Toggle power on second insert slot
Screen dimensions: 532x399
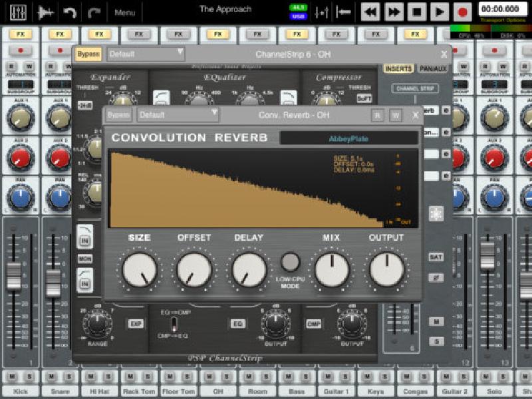pyautogui.click(x=446, y=132)
